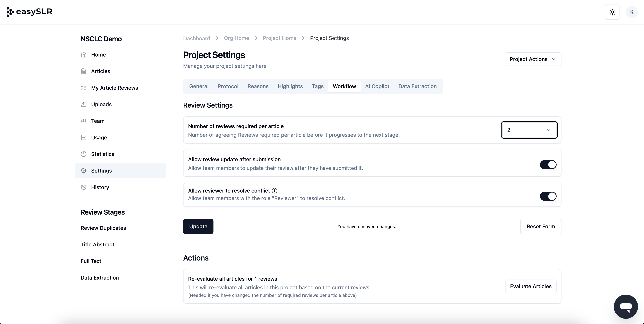Click the Statistics pie chart icon
Viewport: 644px width, 324px height.
tap(83, 154)
